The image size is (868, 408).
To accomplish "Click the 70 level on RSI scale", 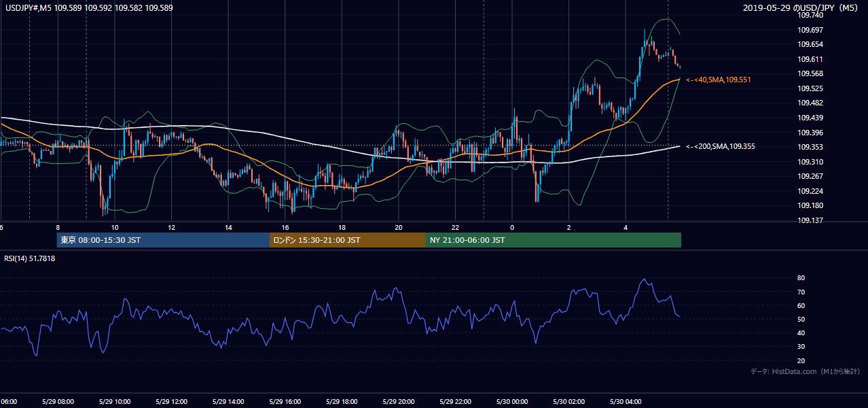I will 801,292.
